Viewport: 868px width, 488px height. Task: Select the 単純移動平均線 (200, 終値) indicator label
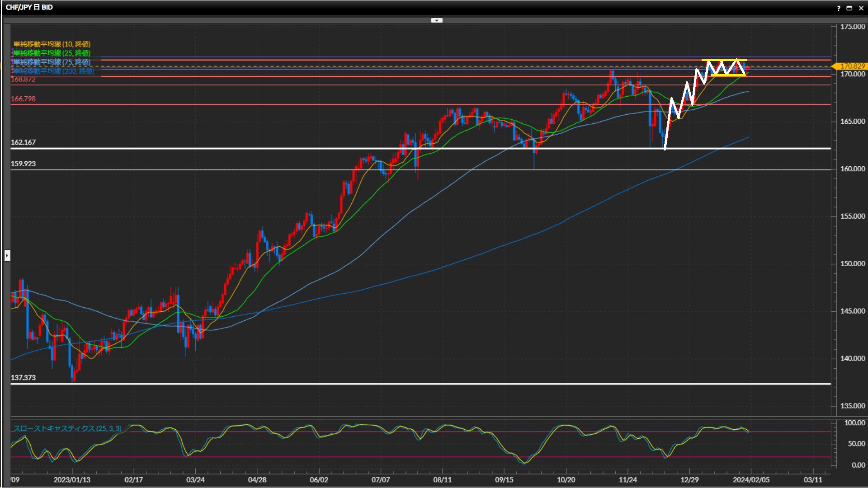(54, 71)
